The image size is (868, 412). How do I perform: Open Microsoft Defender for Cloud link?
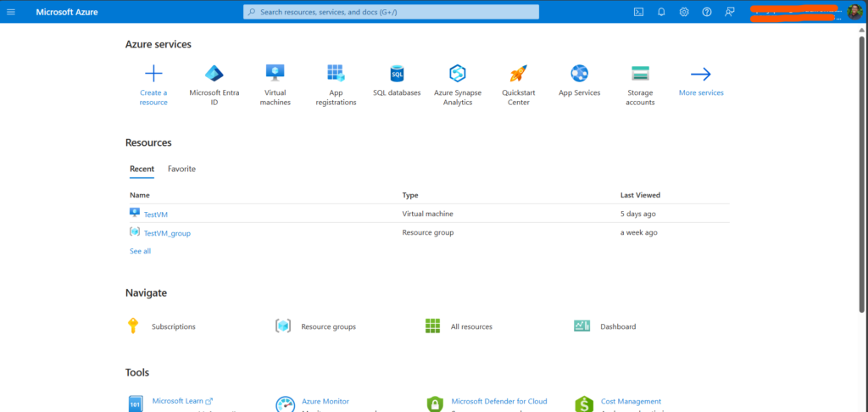pyautogui.click(x=499, y=401)
